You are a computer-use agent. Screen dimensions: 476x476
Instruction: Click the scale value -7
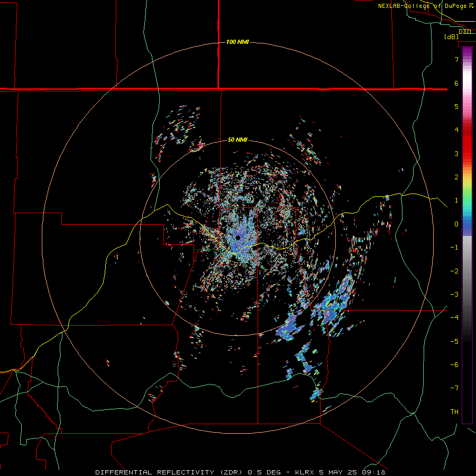tap(454, 388)
